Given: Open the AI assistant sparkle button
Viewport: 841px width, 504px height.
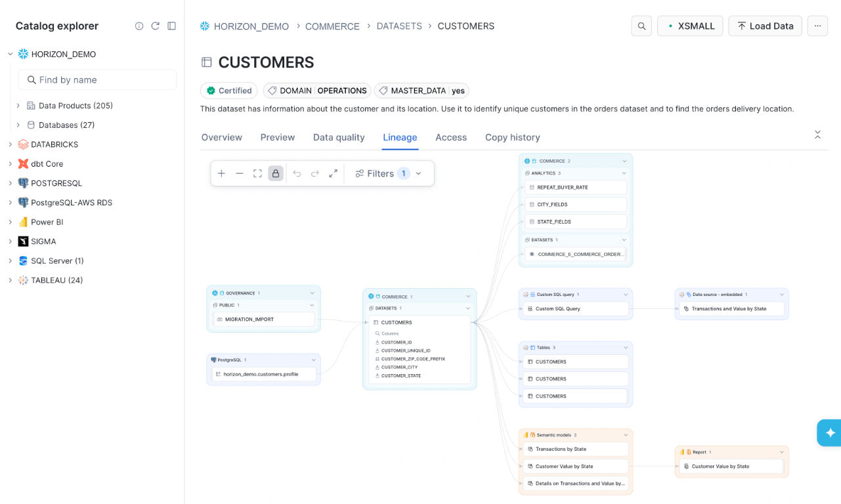Looking at the screenshot, I should tap(830, 433).
